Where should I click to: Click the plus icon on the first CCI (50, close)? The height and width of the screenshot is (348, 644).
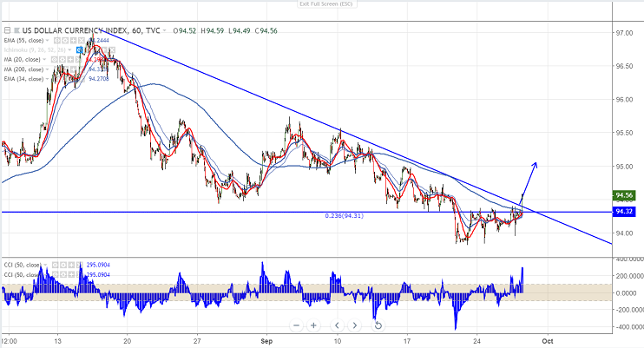[71, 265]
